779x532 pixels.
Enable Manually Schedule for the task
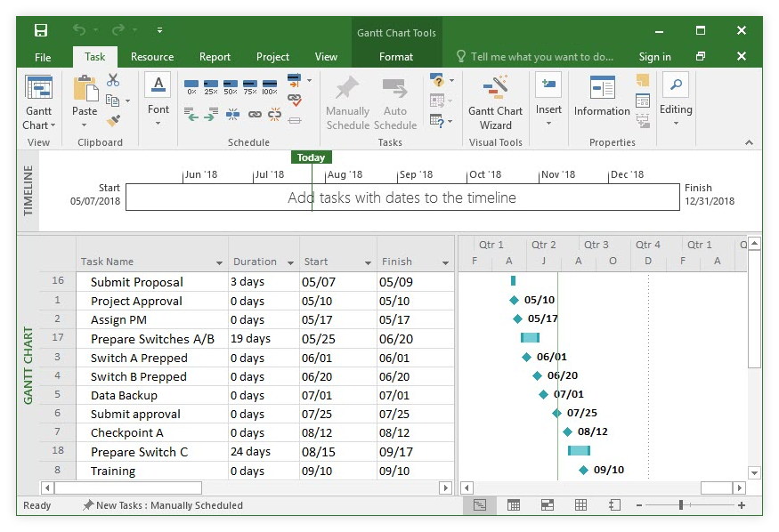click(347, 101)
